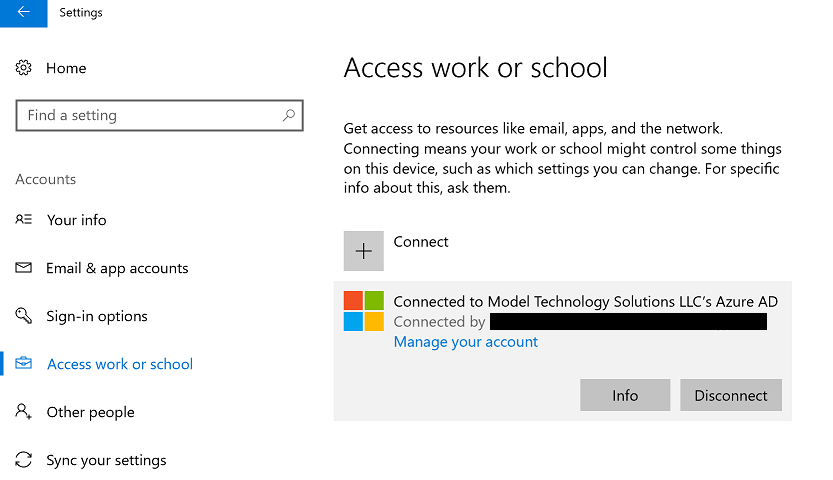Click the briefcase icon for work or school

pos(23,364)
